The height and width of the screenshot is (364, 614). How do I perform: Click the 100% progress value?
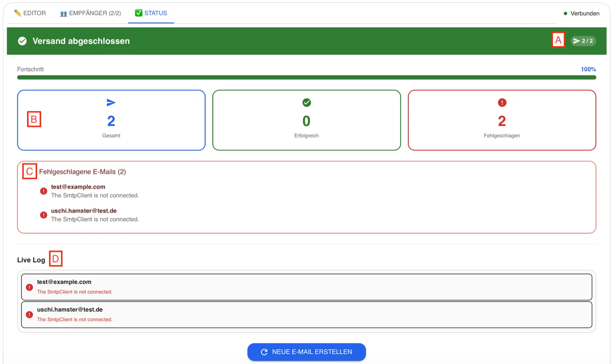pyautogui.click(x=588, y=69)
